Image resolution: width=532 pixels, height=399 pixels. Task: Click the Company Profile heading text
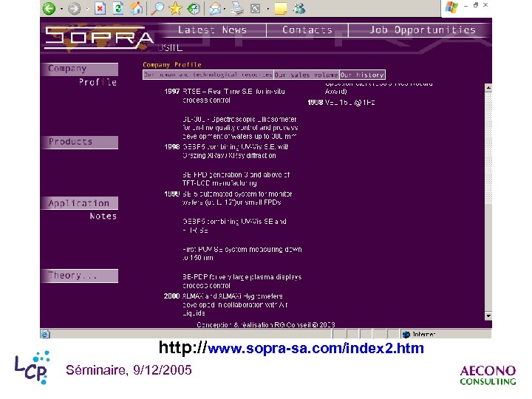(x=172, y=64)
